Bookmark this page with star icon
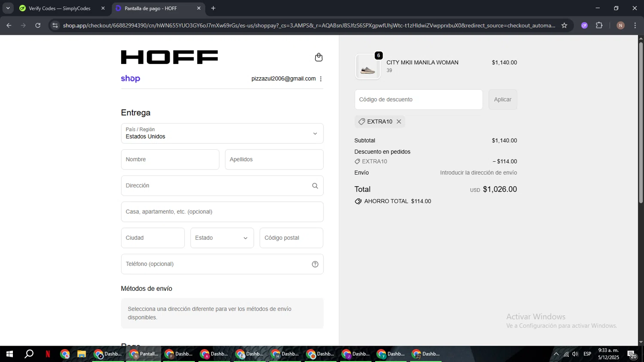This screenshot has height=362, width=644. coord(564,25)
